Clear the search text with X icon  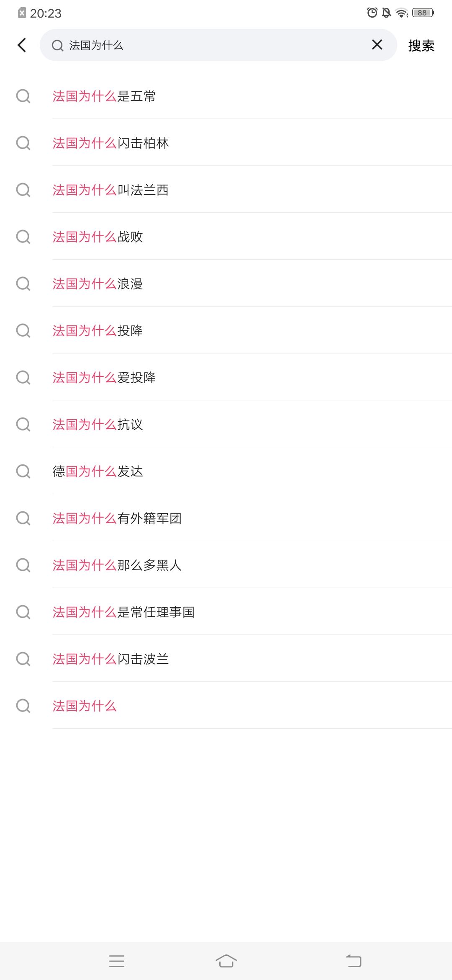click(x=377, y=45)
